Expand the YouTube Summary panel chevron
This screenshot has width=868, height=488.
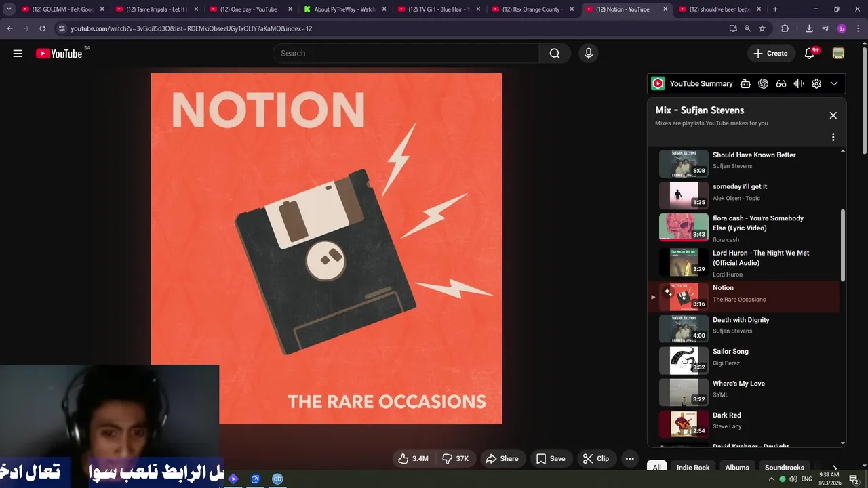point(834,83)
